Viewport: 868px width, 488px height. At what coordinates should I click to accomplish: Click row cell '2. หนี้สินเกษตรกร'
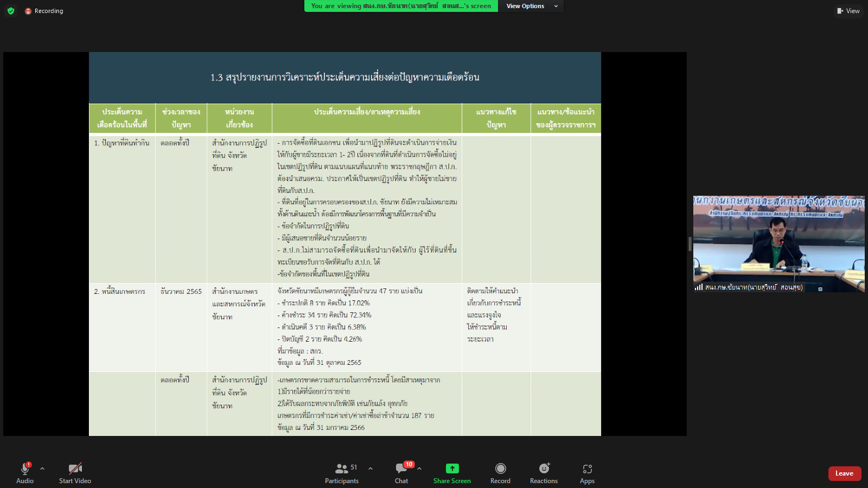point(120,292)
